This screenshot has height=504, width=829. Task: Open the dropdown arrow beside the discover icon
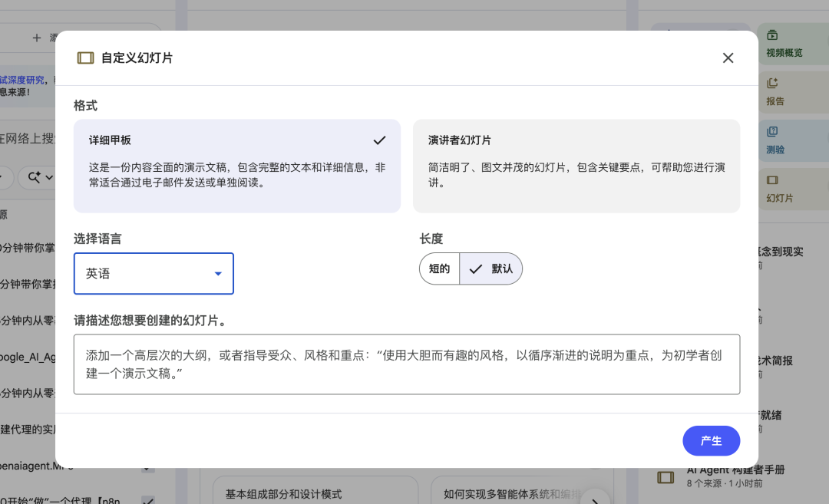(48, 177)
